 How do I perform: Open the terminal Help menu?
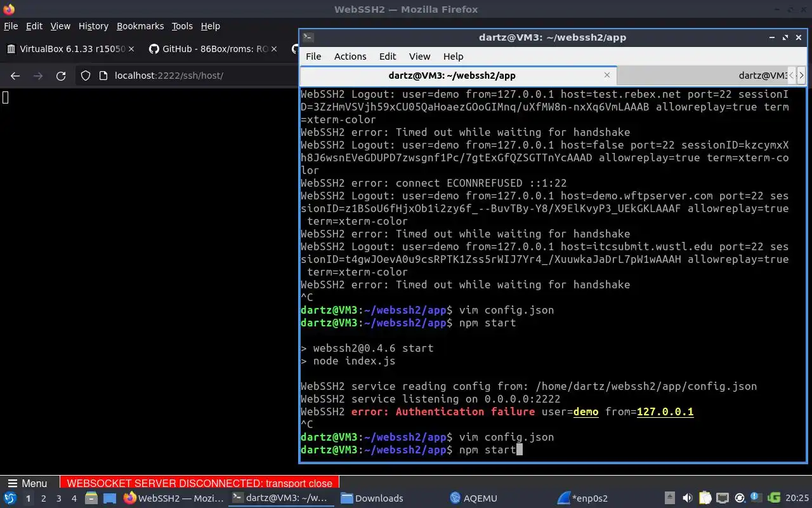[453, 57]
